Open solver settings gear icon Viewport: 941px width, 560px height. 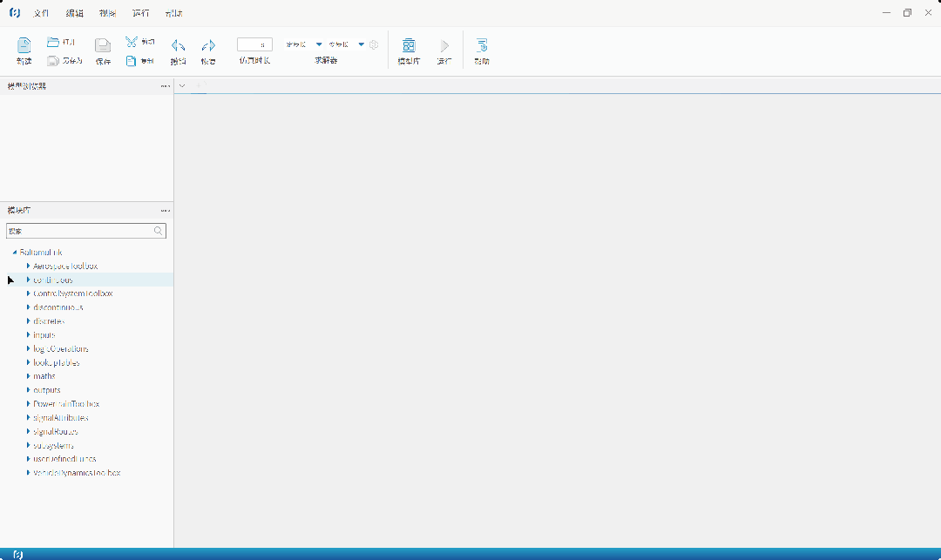pos(374,44)
